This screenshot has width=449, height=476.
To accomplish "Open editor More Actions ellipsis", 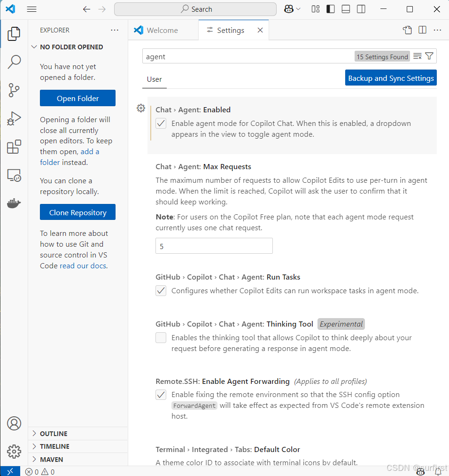I will pyautogui.click(x=437, y=30).
